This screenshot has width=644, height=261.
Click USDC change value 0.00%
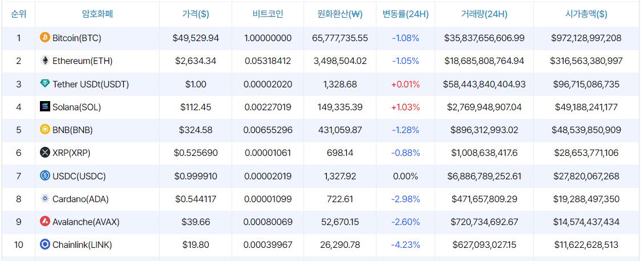406,176
